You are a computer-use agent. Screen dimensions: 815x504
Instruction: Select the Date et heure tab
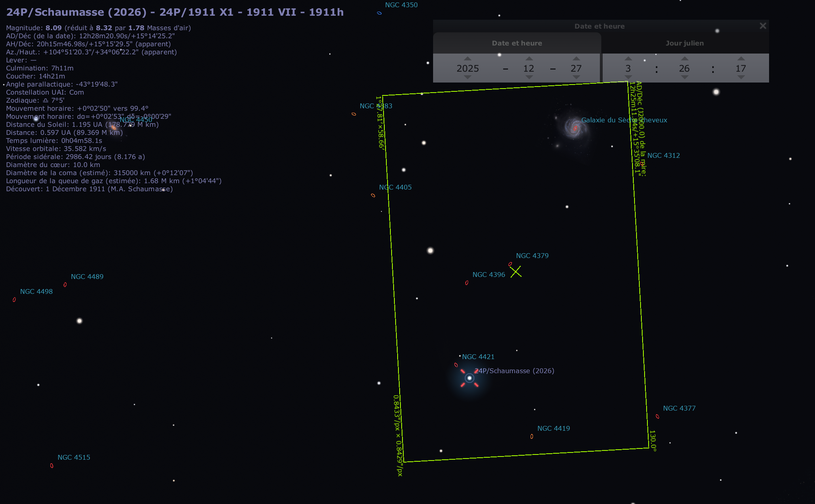click(x=517, y=43)
